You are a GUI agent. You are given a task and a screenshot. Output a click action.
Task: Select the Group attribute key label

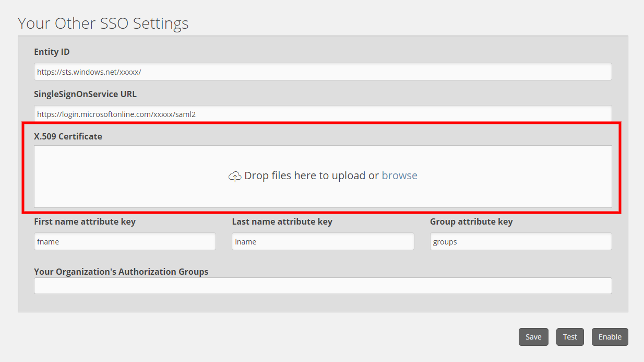471,221
